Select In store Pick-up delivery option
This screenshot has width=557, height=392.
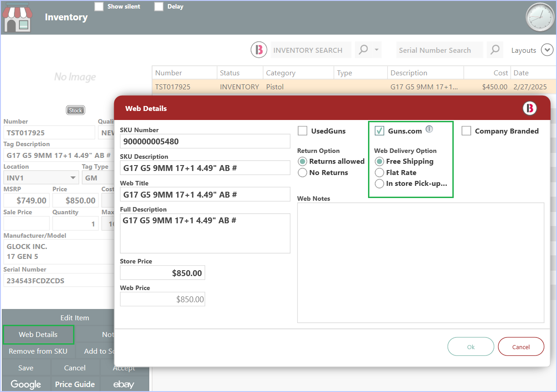380,184
